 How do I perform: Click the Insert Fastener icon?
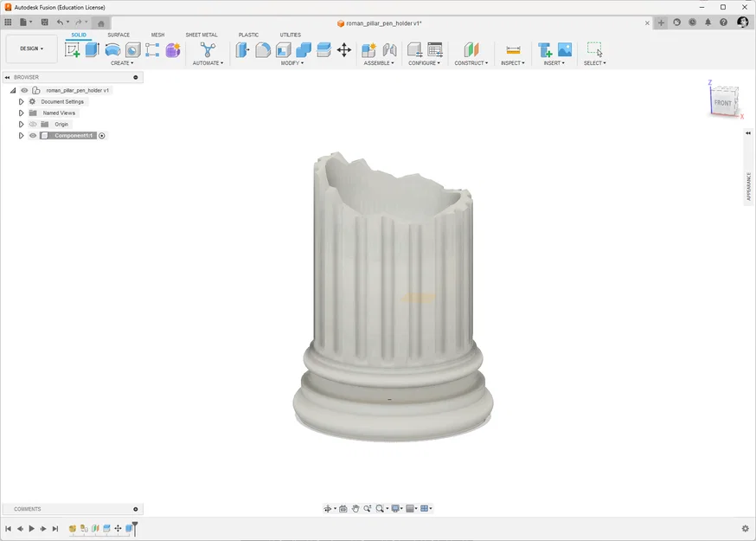(x=545, y=49)
